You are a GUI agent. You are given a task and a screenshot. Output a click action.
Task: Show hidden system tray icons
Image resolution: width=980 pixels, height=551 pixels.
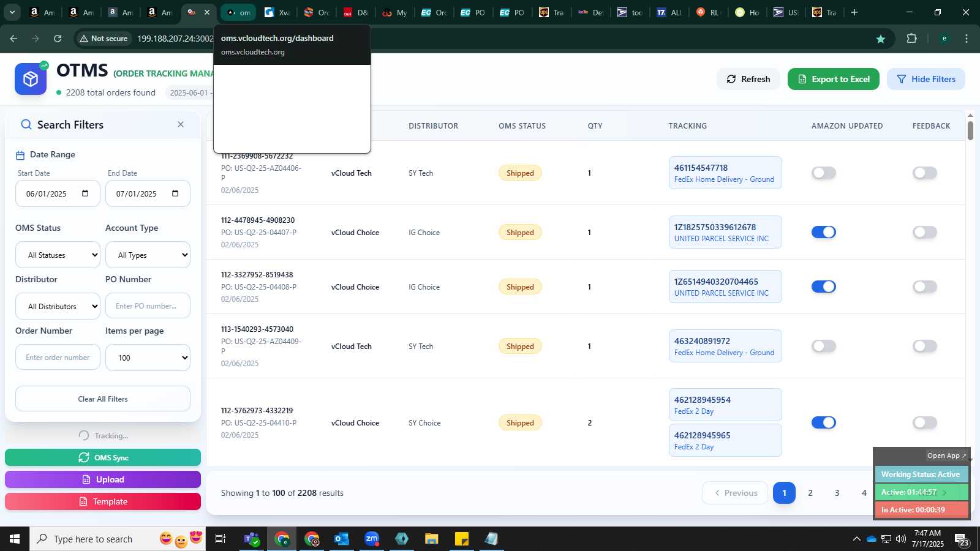tap(856, 539)
